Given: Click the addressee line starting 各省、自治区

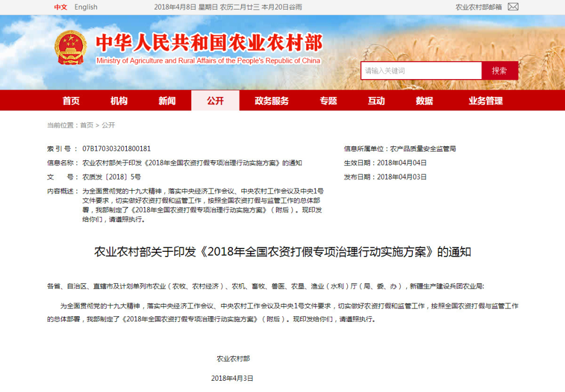Looking at the screenshot, I should click(265, 286).
